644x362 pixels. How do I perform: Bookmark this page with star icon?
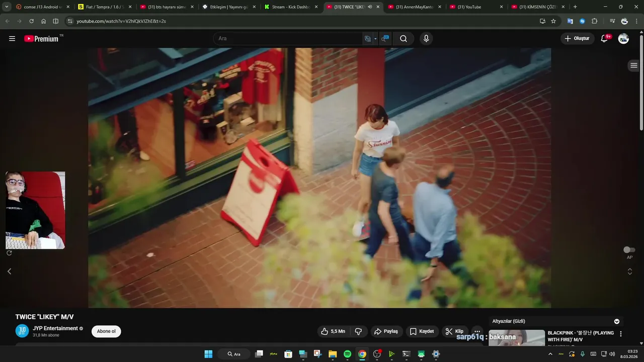pyautogui.click(x=553, y=21)
